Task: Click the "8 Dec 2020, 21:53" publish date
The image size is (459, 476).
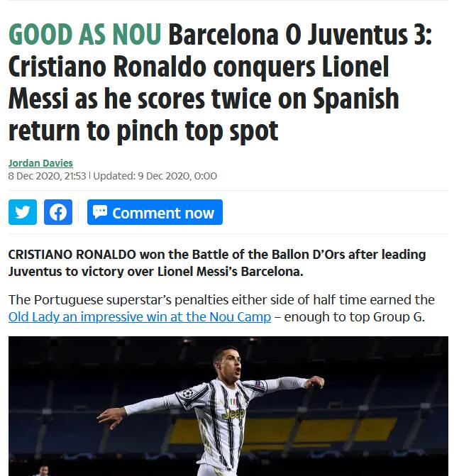Action: point(47,175)
